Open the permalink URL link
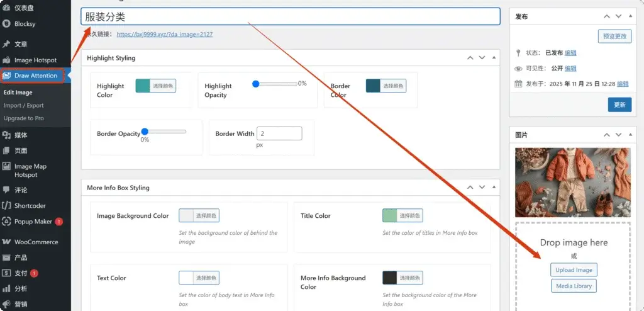Image resolution: width=644 pixels, height=311 pixels. point(164,35)
